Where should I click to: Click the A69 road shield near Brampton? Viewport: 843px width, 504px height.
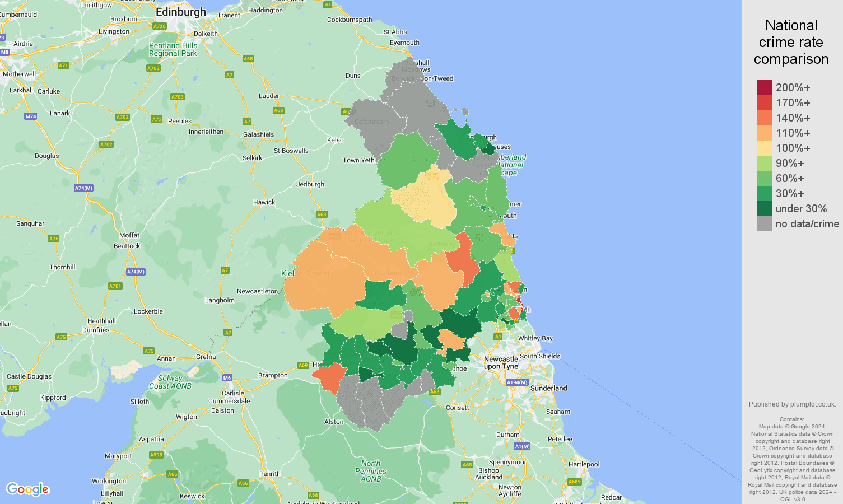(x=303, y=365)
